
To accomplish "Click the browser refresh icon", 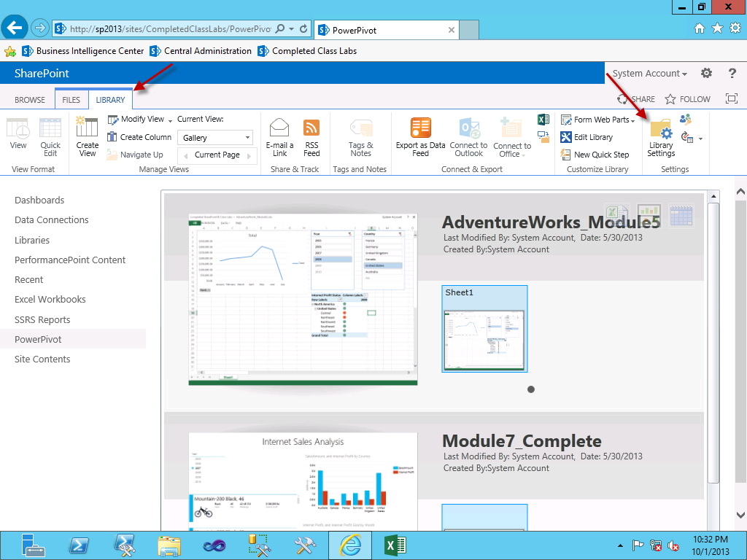I will point(303,28).
